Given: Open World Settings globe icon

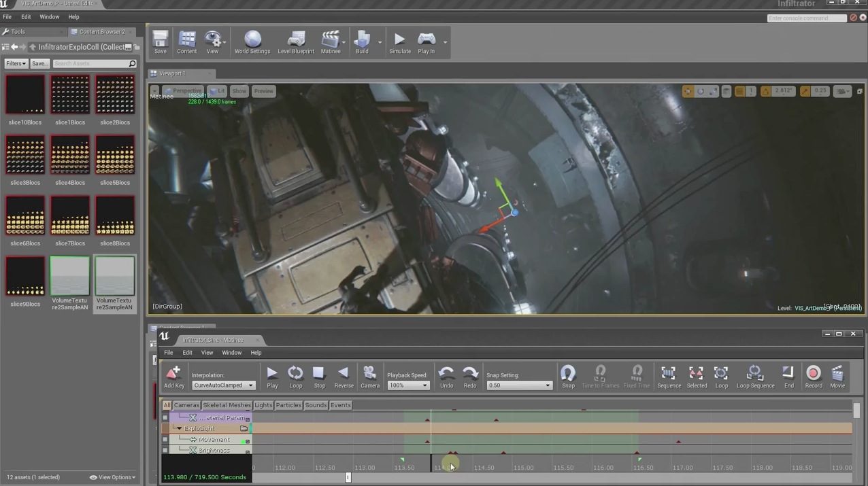Looking at the screenshot, I should 252,42.
